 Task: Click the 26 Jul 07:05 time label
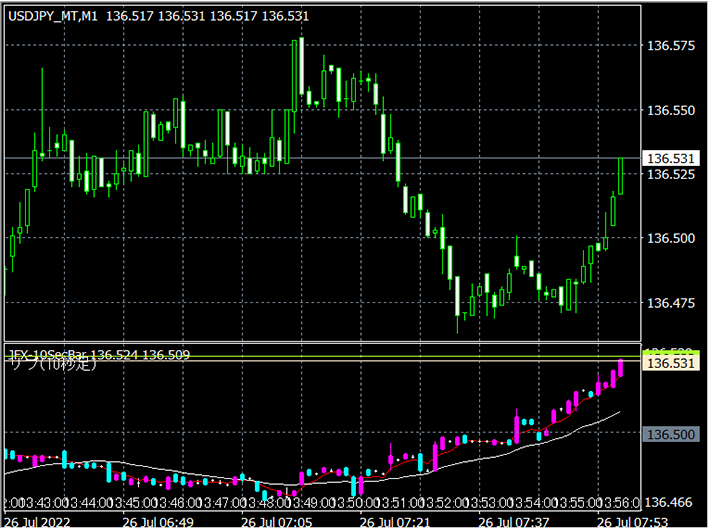point(277,522)
